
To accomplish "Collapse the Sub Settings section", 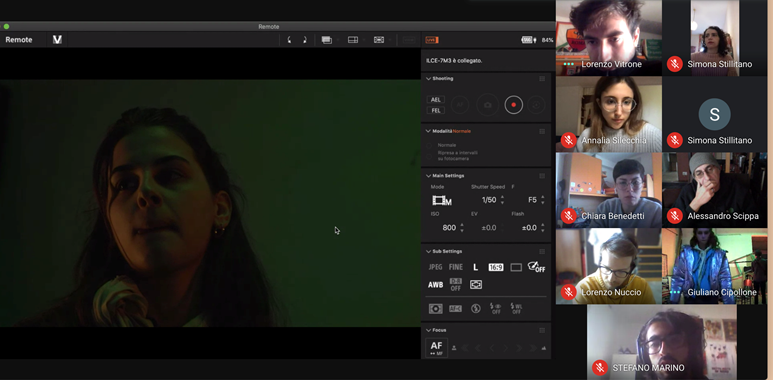I will coord(428,251).
